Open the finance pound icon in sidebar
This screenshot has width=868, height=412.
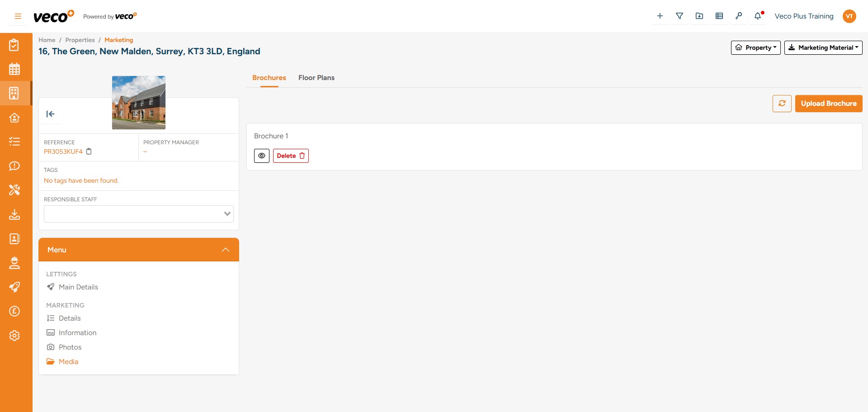point(15,311)
